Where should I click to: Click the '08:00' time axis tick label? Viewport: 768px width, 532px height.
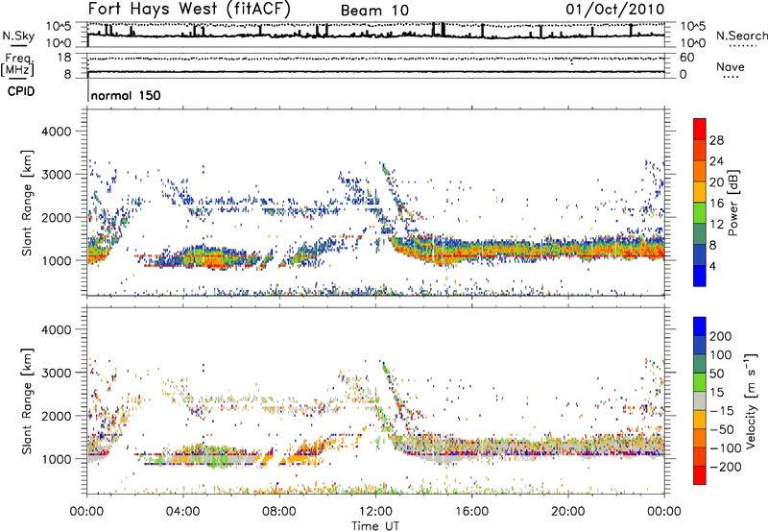pyautogui.click(x=279, y=512)
